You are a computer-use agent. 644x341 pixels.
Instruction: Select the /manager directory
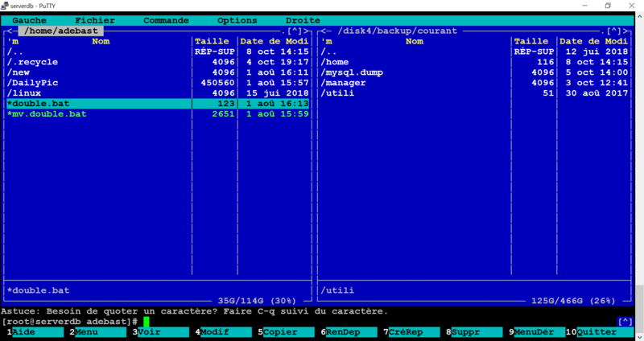(475, 83)
